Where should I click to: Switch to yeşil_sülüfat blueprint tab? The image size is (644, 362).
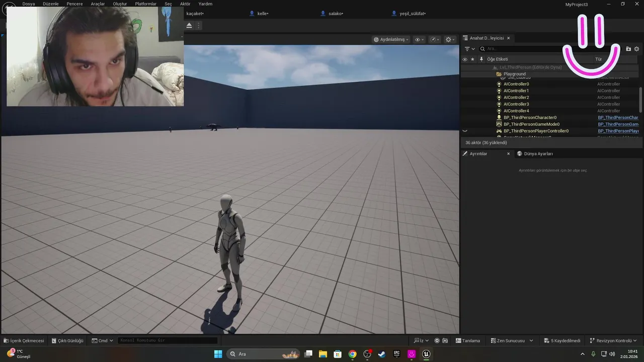point(409,14)
